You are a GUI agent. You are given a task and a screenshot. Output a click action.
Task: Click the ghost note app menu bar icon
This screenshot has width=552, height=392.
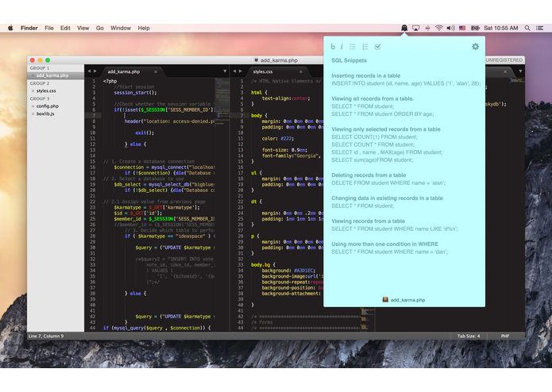click(404, 28)
